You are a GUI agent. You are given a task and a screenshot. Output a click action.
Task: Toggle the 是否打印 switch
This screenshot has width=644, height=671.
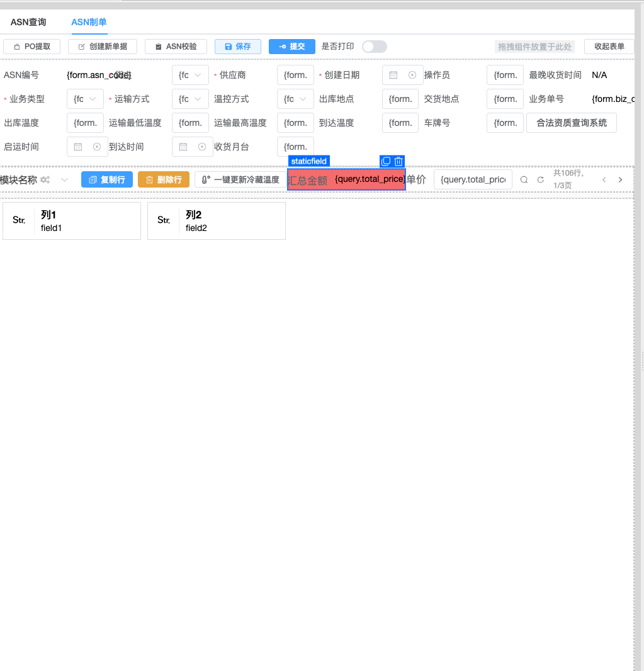click(374, 47)
